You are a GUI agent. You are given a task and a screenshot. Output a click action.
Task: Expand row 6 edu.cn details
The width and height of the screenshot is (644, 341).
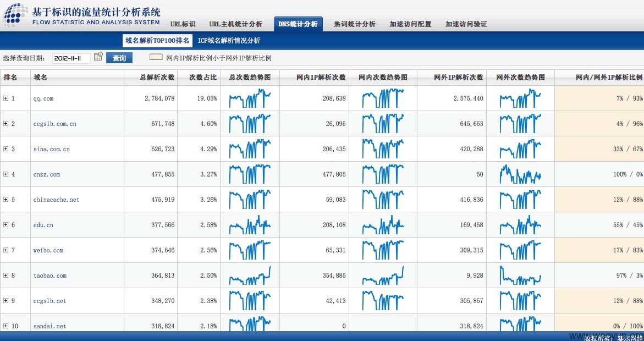point(5,225)
